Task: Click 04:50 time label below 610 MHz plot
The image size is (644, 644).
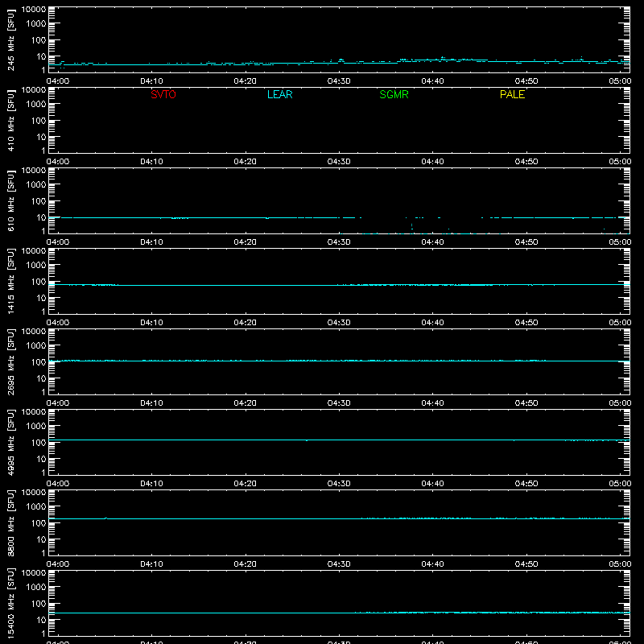Action: tap(526, 242)
